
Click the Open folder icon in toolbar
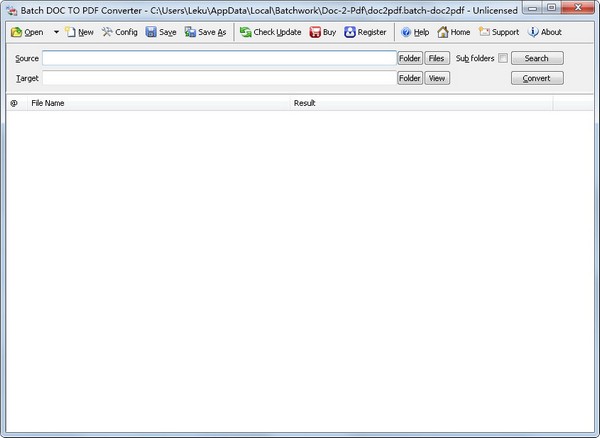17,32
